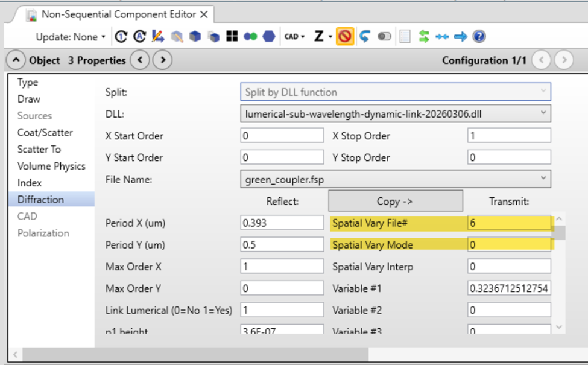
Task: Go to previous object with left chevron
Action: pyautogui.click(x=140, y=60)
